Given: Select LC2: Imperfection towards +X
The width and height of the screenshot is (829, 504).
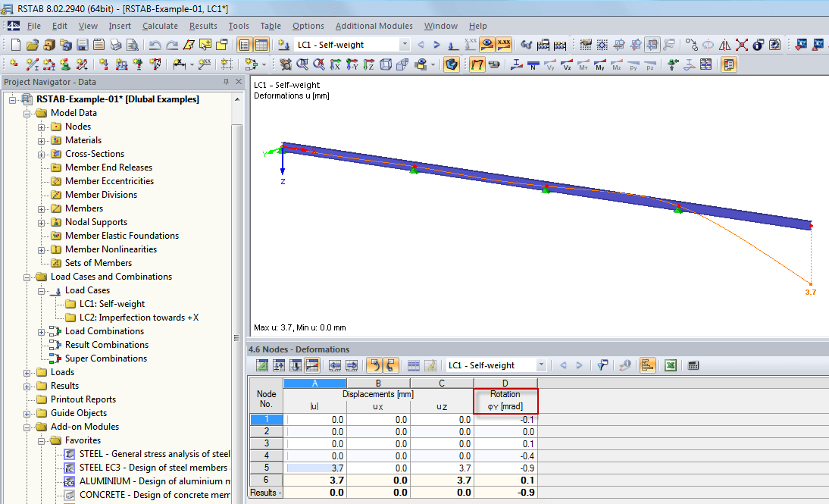Looking at the screenshot, I should [x=139, y=318].
